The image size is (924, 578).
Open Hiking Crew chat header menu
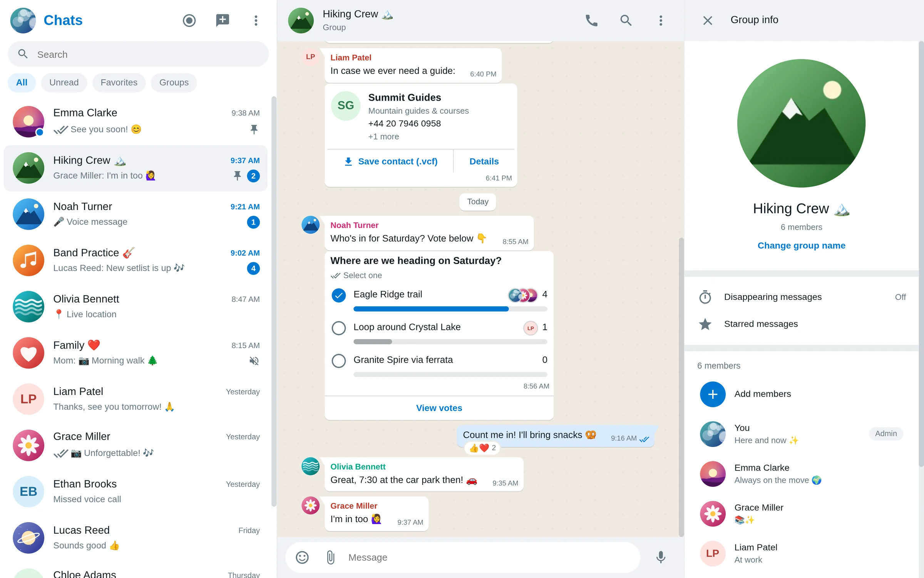pos(661,20)
